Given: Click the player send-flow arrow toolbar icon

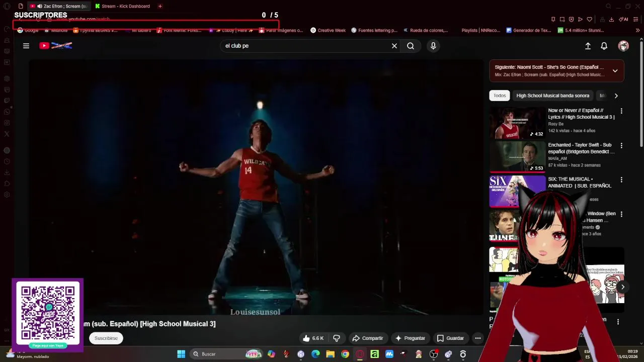Looking at the screenshot, I should point(580,20).
